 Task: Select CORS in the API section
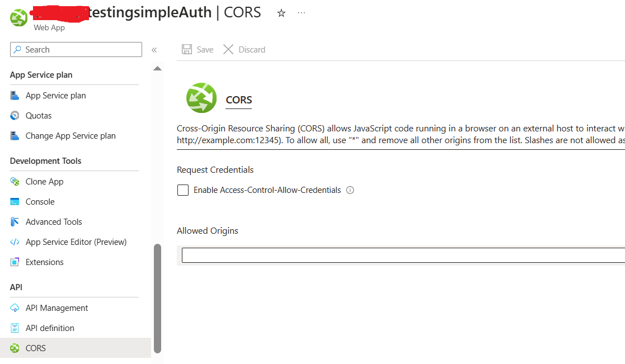tap(35, 348)
